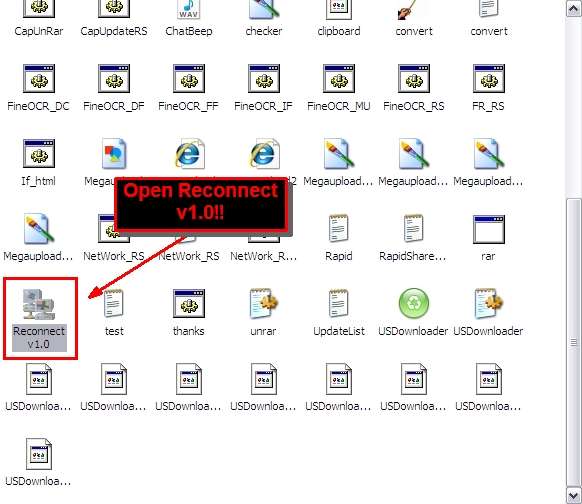
Task: Select the rar application file
Action: tap(488, 229)
